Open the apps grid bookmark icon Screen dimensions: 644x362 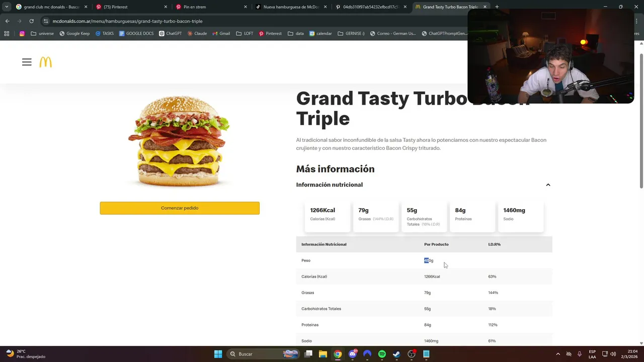[x=7, y=34]
